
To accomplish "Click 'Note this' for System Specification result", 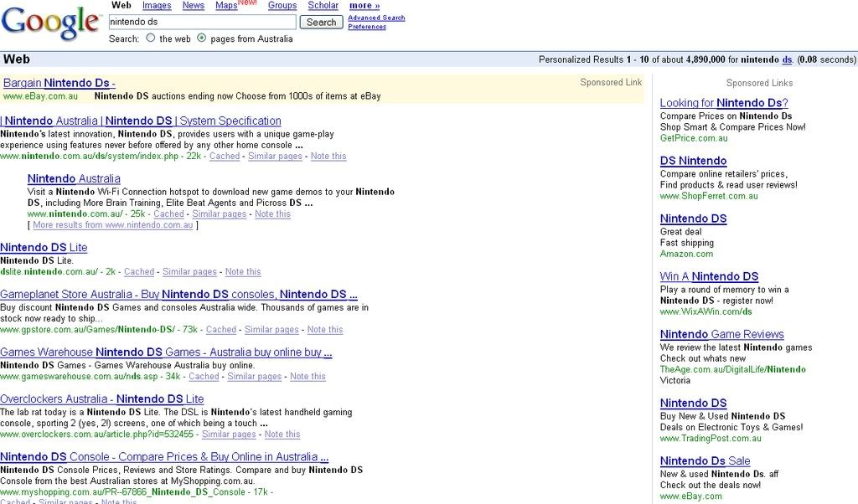I will pos(328,157).
